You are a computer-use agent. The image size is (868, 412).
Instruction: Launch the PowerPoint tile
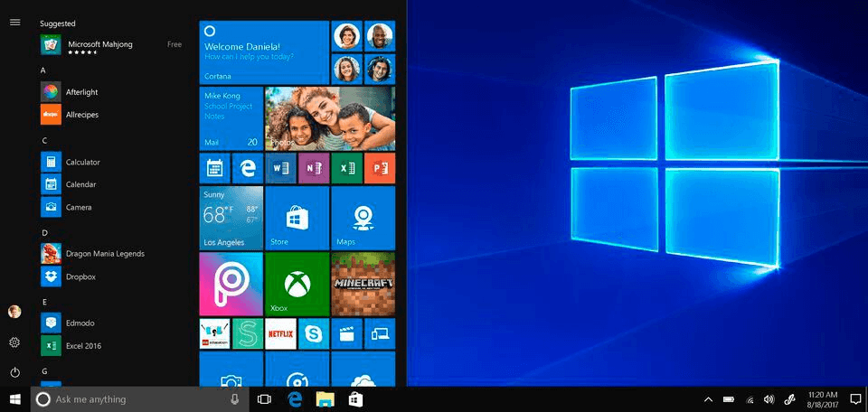(x=380, y=168)
